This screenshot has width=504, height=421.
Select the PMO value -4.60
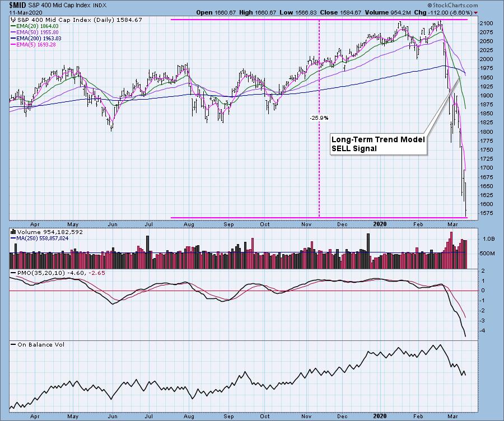pos(77,273)
